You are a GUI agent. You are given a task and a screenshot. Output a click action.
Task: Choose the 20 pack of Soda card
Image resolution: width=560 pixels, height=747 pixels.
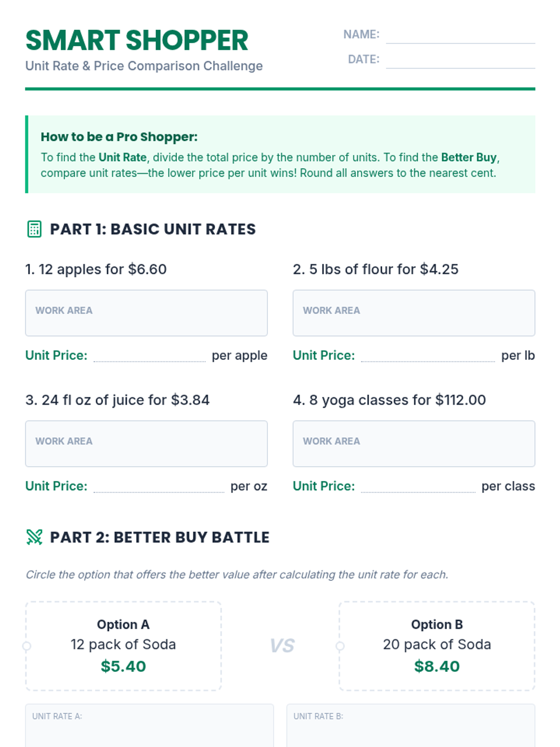tap(437, 646)
